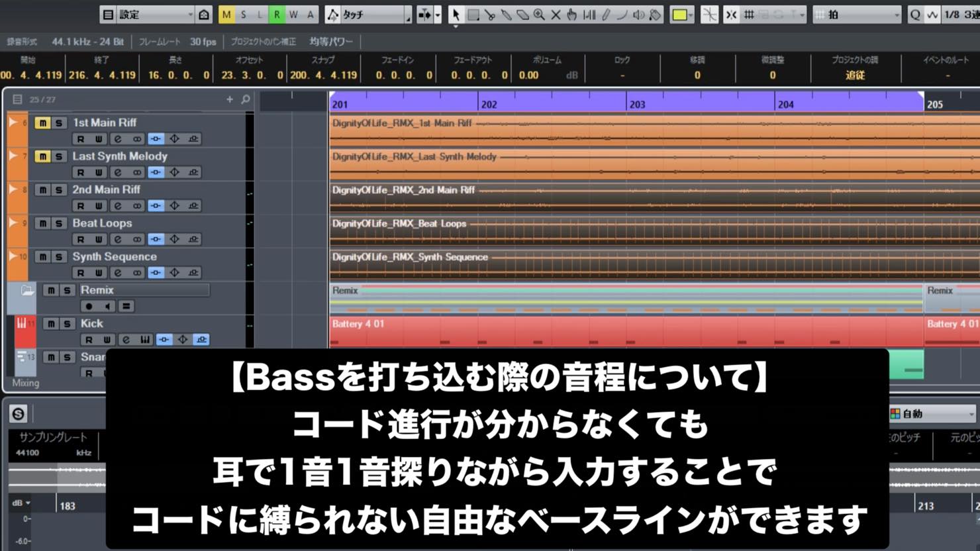980x551 pixels.
Task: Solo the Synth Sequence track
Action: (x=59, y=257)
